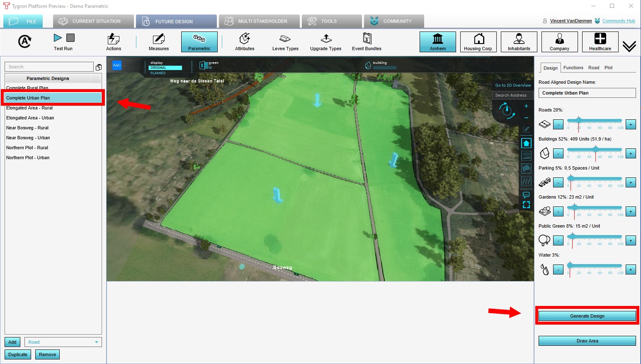Zoom in with the map plus icon
Screen dimensions: 641x364
[526, 106]
